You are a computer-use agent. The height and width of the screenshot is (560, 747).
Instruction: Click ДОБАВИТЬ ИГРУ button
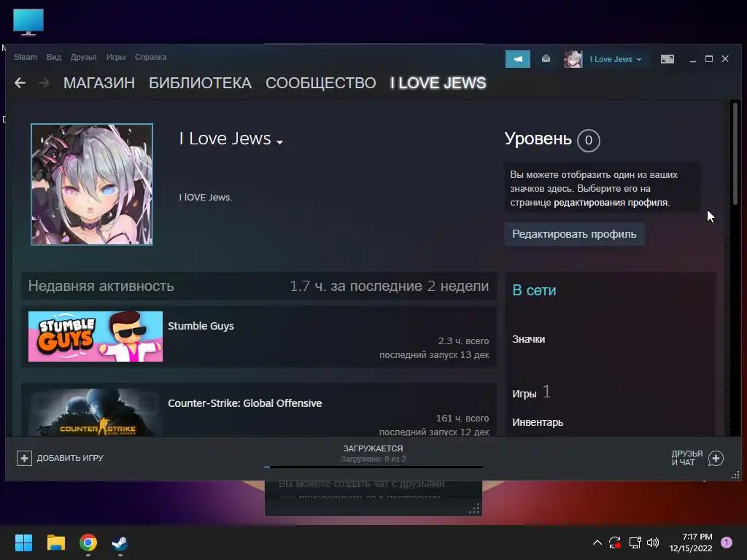pos(60,458)
